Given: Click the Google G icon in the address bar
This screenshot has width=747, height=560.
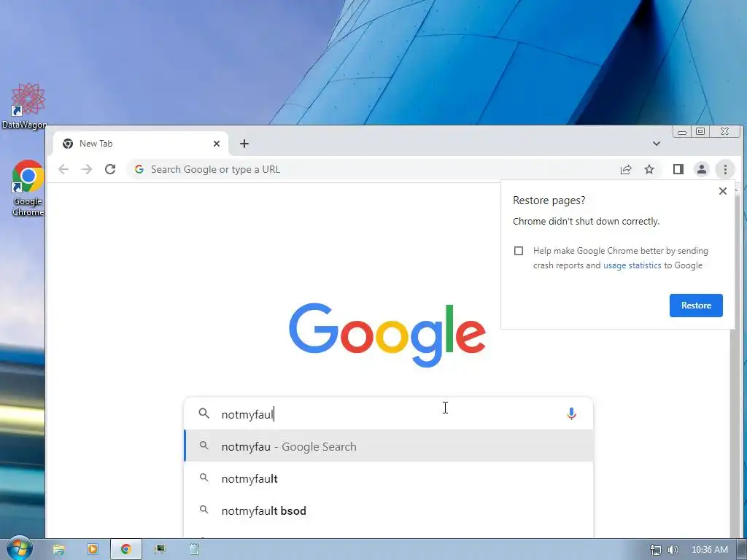Looking at the screenshot, I should point(139,169).
